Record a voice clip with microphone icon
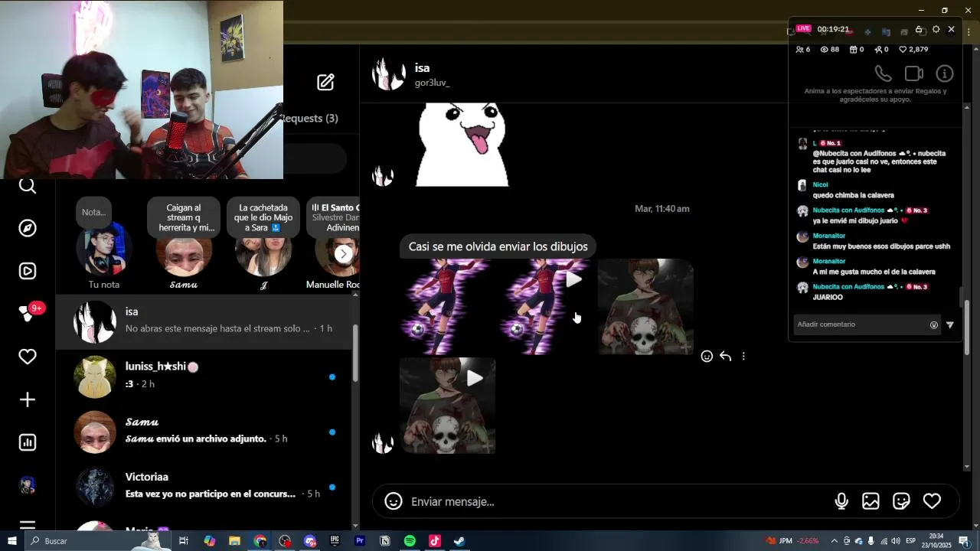This screenshot has width=980, height=551. (841, 501)
